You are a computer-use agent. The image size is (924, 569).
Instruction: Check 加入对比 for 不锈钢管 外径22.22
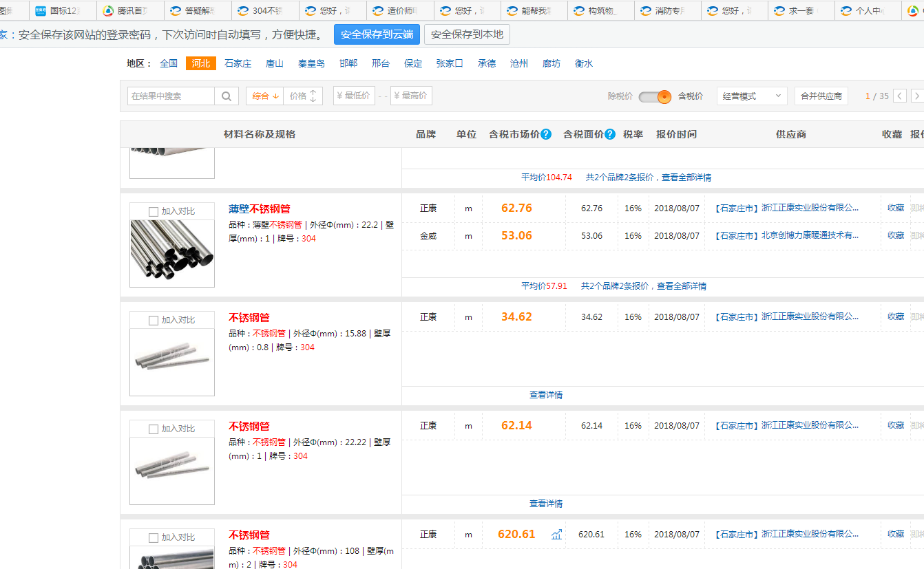coord(154,429)
